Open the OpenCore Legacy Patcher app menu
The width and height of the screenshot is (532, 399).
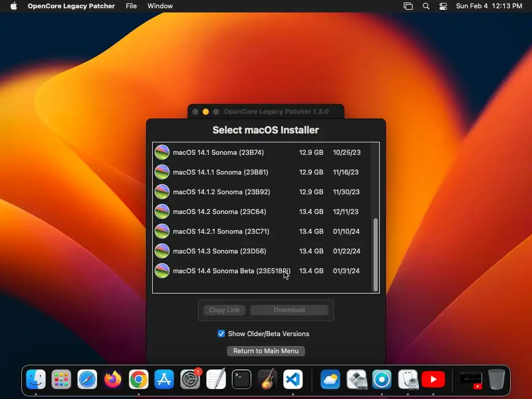pos(71,6)
